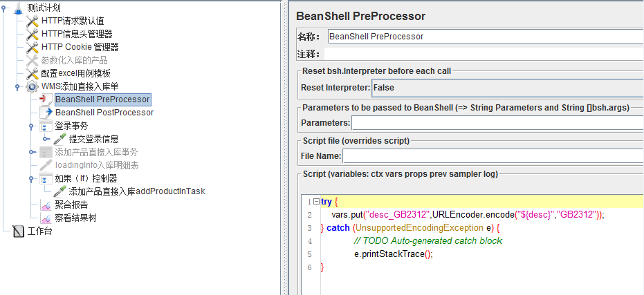The image size is (644, 295).
Task: Click line number 6 in the gutter
Action: click(309, 267)
